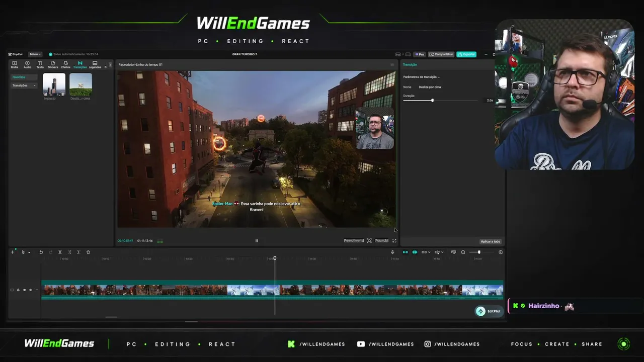
Task: Open the Legendas tab
Action: click(95, 64)
